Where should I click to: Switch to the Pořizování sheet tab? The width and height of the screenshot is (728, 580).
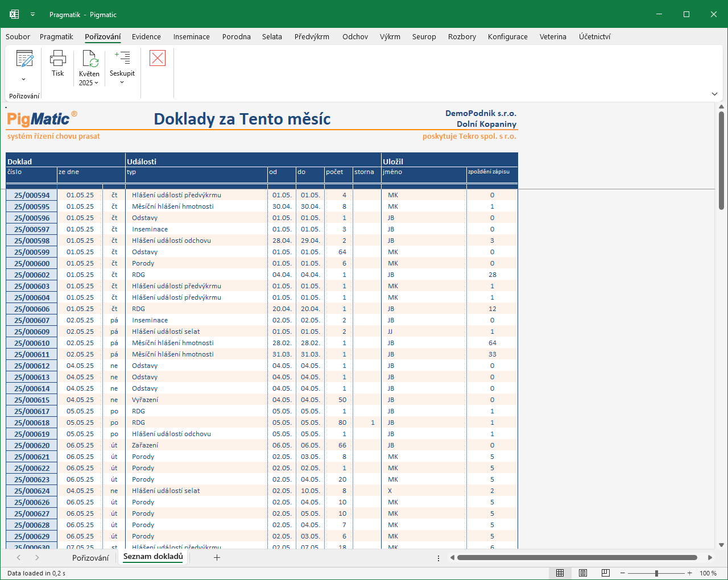click(x=90, y=558)
